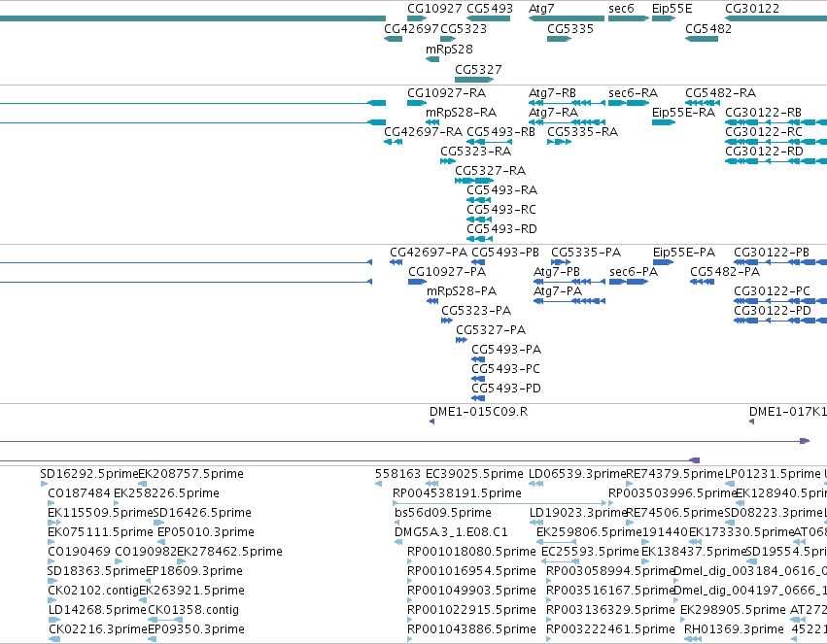
Task: Click the mRpS28 gene label
Action: [449, 50]
